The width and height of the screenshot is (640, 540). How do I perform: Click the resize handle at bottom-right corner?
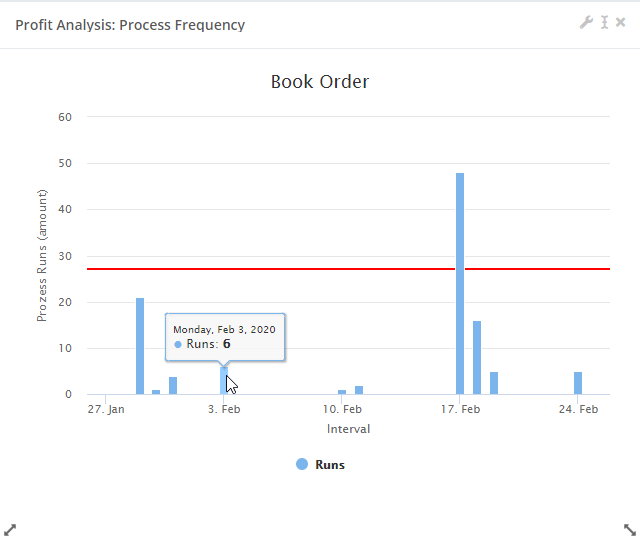[630, 530]
